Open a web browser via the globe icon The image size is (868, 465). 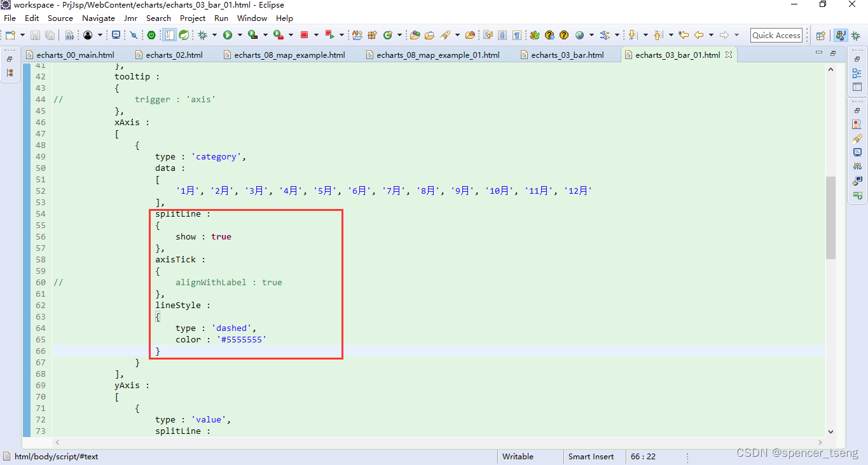(x=578, y=35)
